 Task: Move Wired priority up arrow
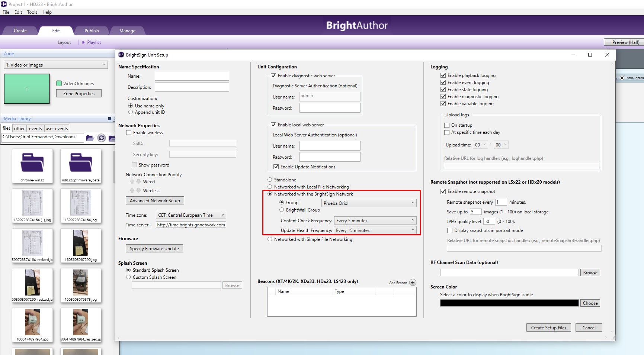[132, 182]
